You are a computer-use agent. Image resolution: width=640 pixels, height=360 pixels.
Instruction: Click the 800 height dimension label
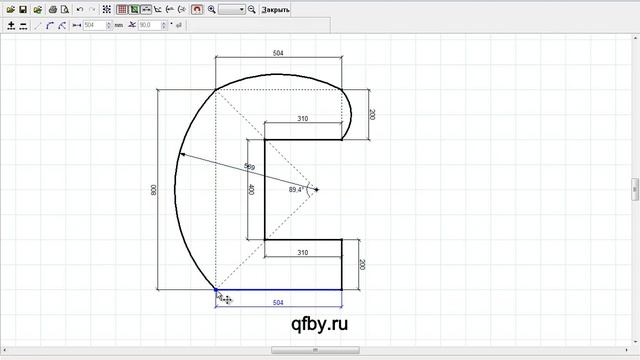[153, 190]
